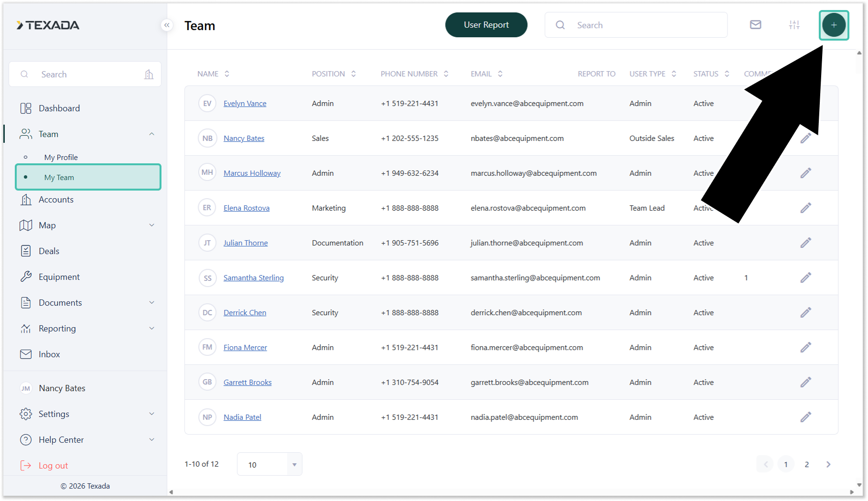Click the sidebar Search field

coord(85,74)
